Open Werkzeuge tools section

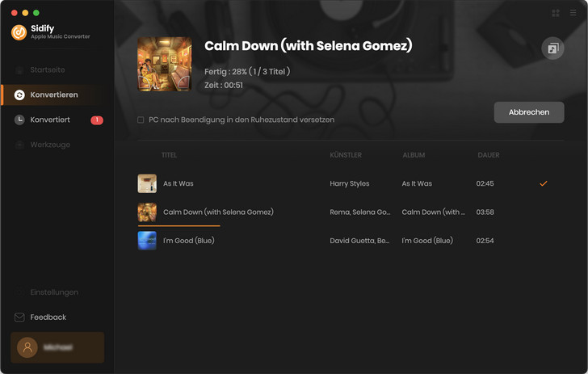click(x=50, y=145)
